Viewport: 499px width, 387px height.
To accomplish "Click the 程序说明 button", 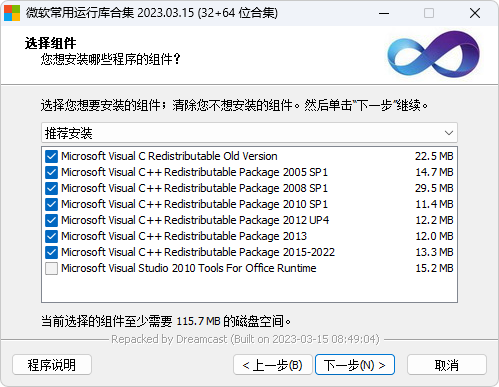I will click(x=52, y=365).
